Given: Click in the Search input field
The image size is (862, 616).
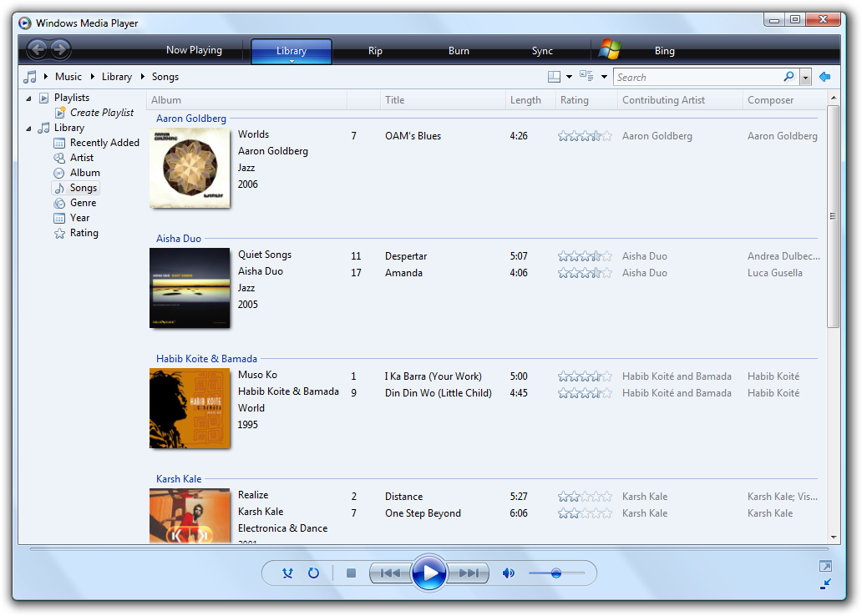Looking at the screenshot, I should pos(697,78).
